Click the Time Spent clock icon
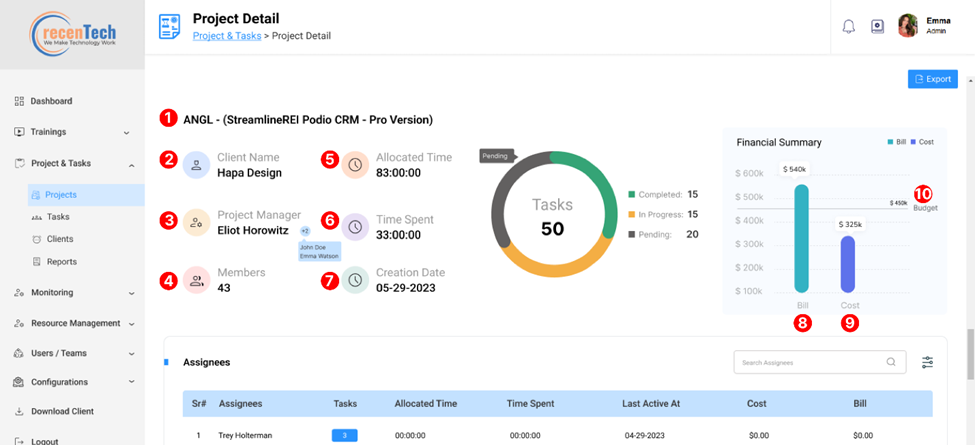The image size is (975, 445). (355, 227)
